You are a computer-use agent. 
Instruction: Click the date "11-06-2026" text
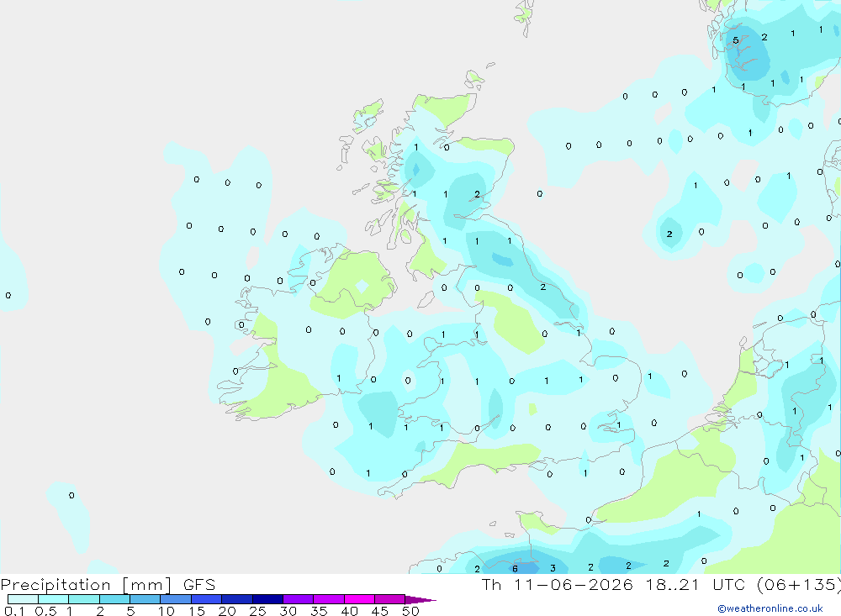pyautogui.click(x=573, y=584)
